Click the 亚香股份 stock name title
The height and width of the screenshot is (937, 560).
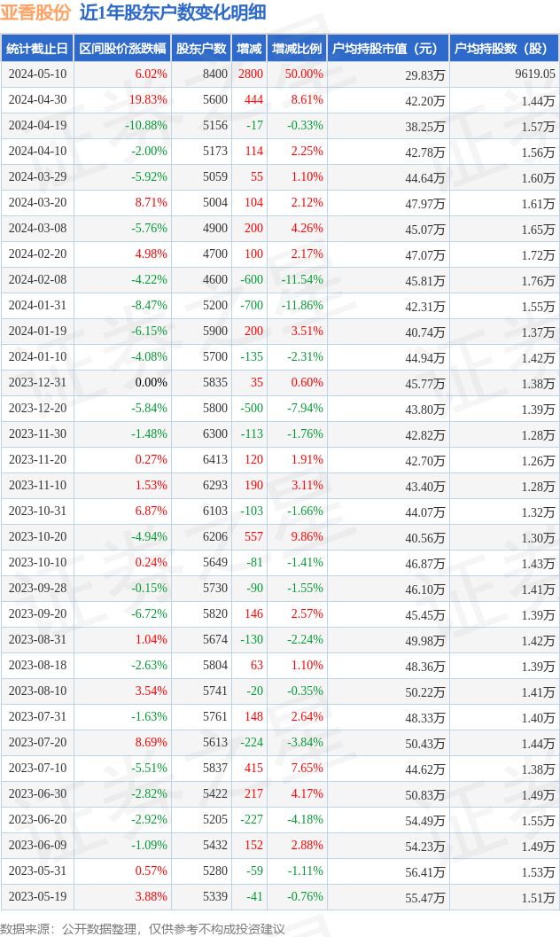point(35,12)
